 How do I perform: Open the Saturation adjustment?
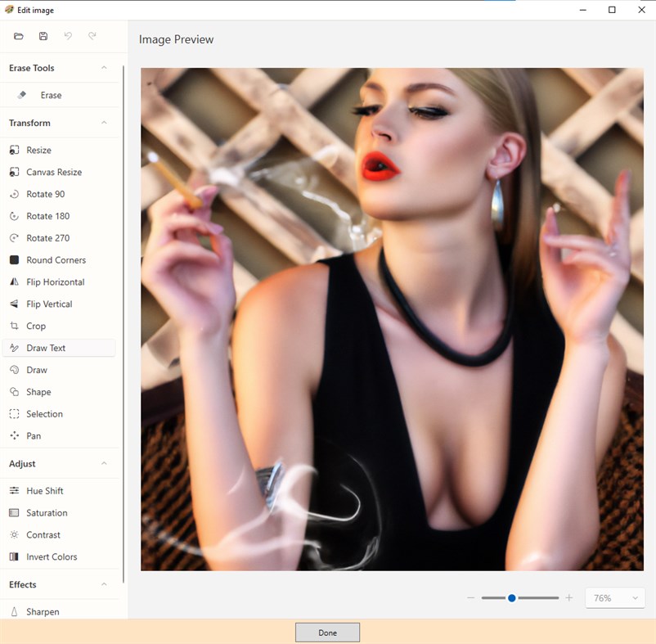[47, 512]
